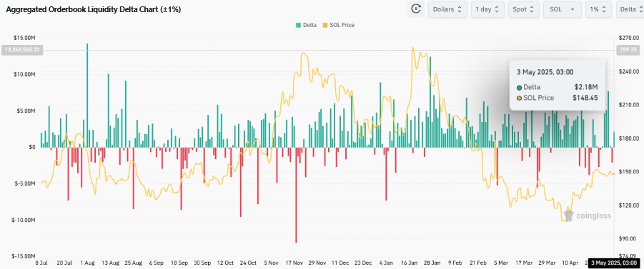The width and height of the screenshot is (644, 269).
Task: Click the tooltip SOL Price $148.45 value
Action: coord(585,98)
